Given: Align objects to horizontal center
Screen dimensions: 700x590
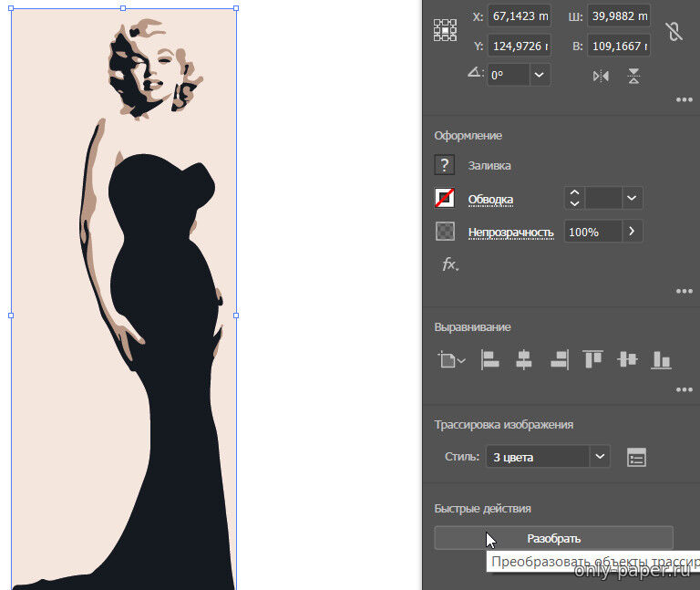Looking at the screenshot, I should coord(523,359).
